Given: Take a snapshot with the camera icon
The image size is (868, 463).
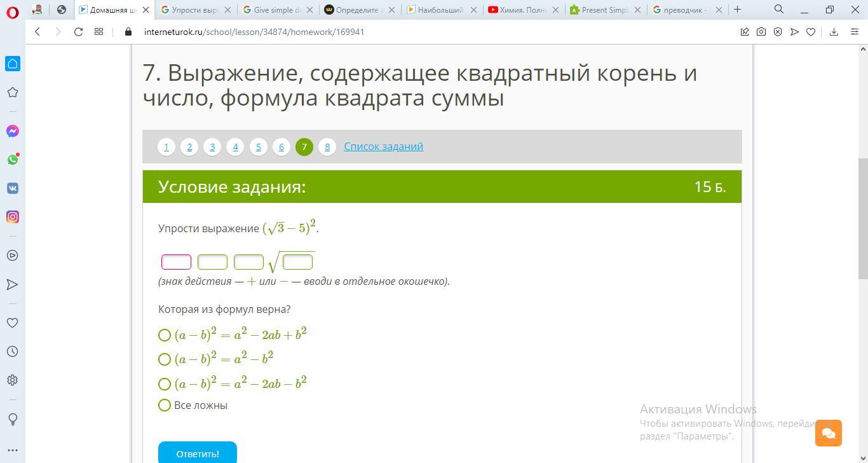Looking at the screenshot, I should pos(761,32).
